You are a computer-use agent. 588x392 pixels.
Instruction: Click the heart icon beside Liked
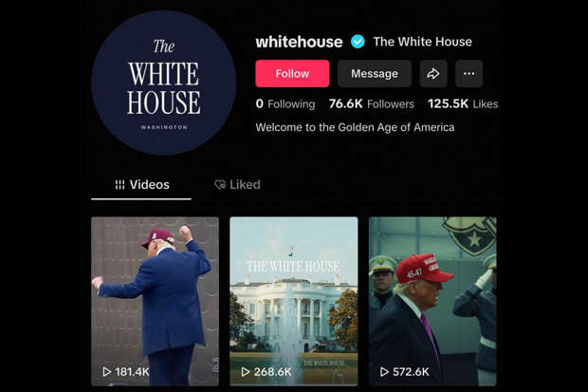point(220,184)
